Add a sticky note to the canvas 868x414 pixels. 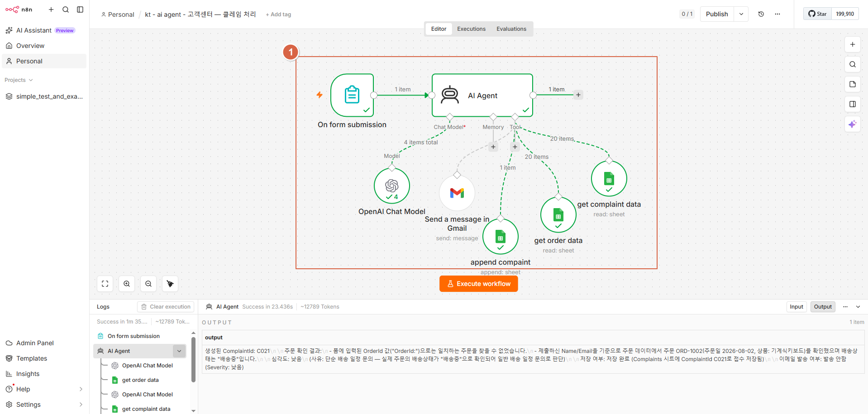(x=853, y=84)
